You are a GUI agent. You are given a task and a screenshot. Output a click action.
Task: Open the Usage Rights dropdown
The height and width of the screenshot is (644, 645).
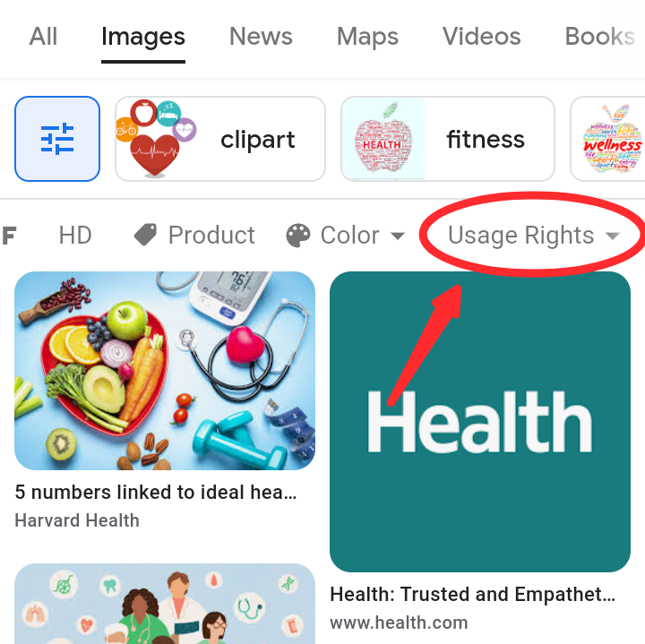click(x=533, y=236)
